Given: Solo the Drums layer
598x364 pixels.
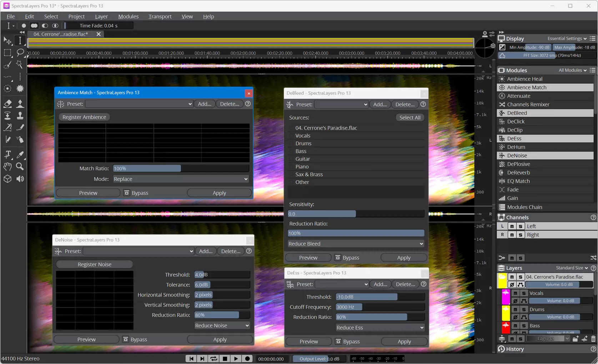Looking at the screenshot, I should coord(524,309).
